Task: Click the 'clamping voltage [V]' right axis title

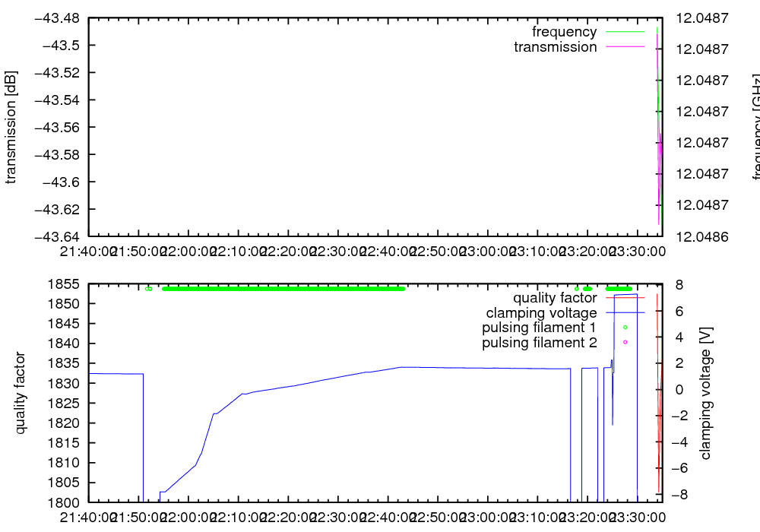Action: (x=705, y=393)
